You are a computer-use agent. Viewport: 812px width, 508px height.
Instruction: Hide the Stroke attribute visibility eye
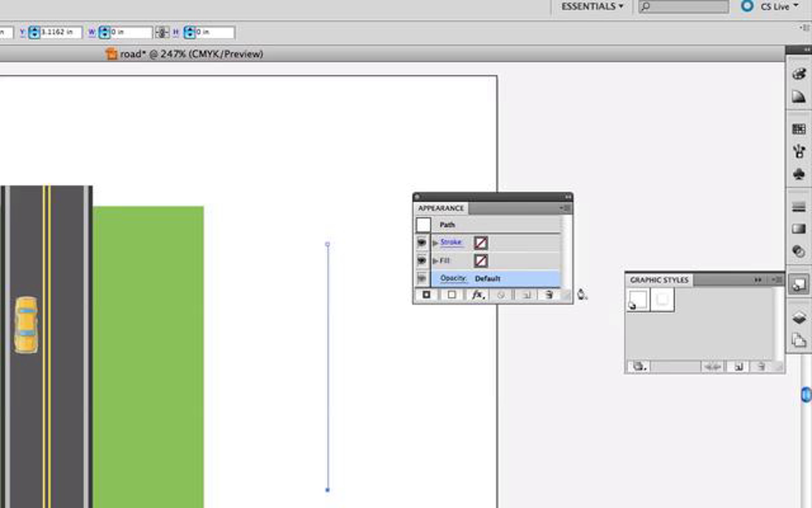click(x=422, y=242)
